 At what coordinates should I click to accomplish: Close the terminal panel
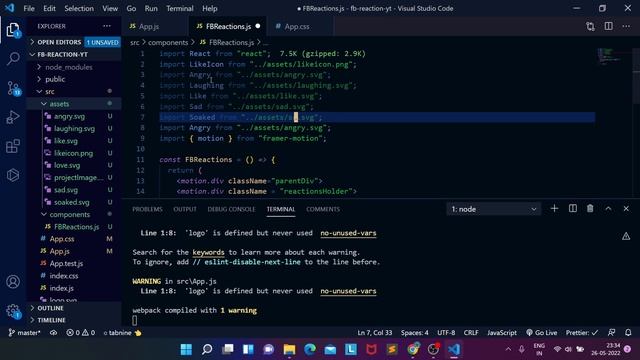click(x=626, y=209)
